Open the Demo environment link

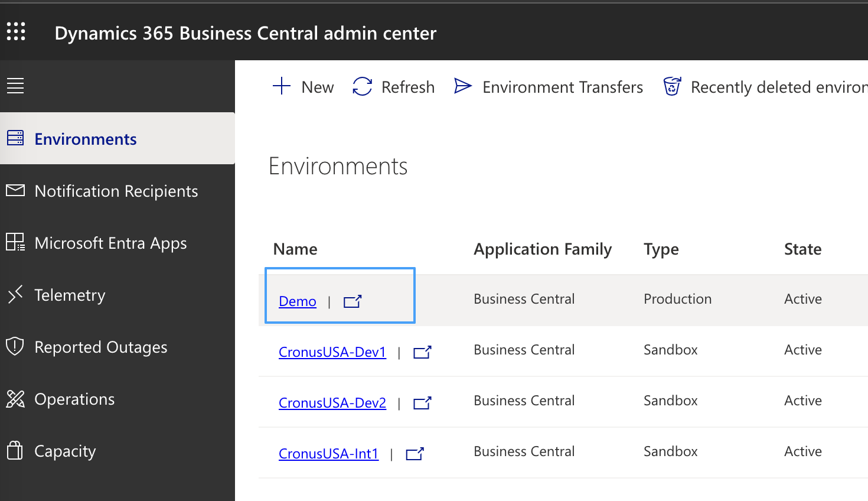pyautogui.click(x=297, y=301)
